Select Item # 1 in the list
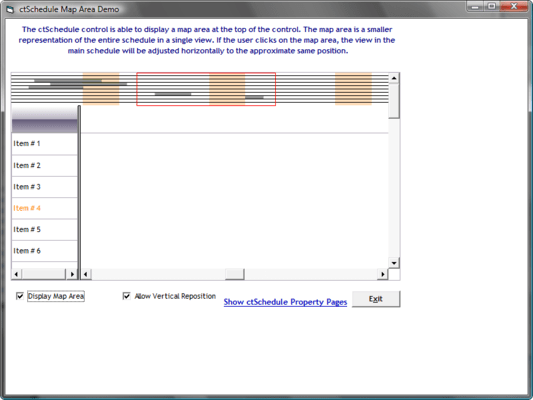Screen dimensions: 533x400 coord(45,144)
